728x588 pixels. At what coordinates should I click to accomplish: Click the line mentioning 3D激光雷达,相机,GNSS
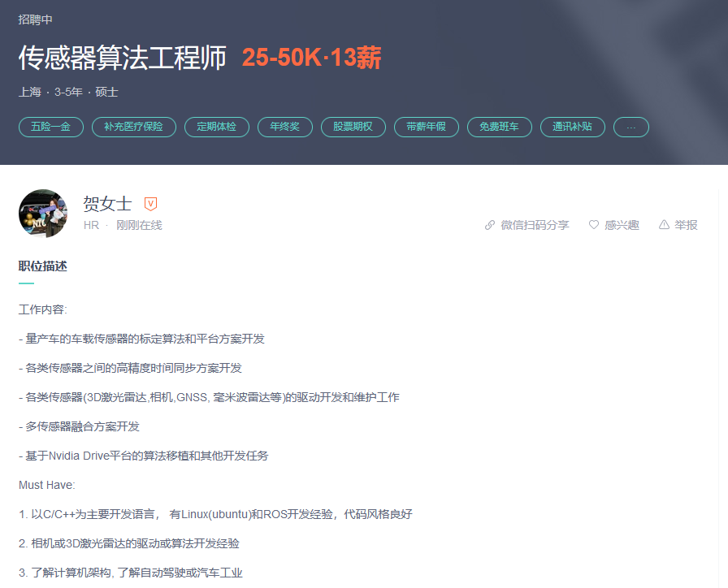209,397
